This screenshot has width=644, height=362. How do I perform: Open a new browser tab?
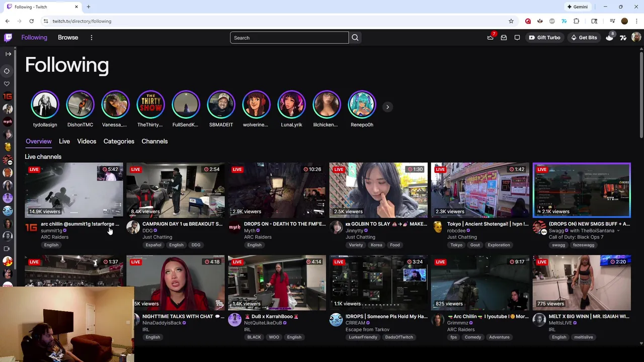tap(89, 7)
